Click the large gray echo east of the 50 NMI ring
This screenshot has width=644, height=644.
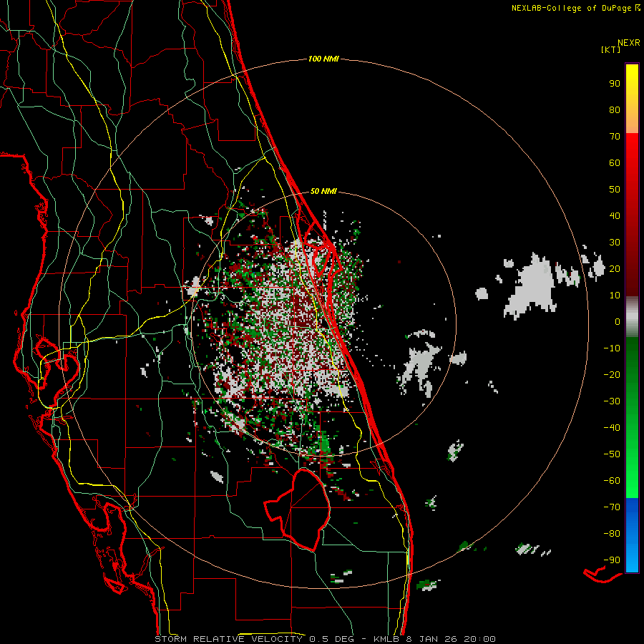[x=531, y=286]
